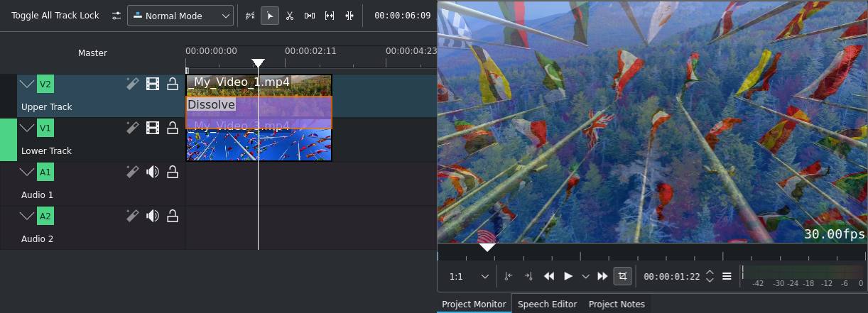Click the monitor Play button
This screenshot has width=868, height=313.
point(568,277)
